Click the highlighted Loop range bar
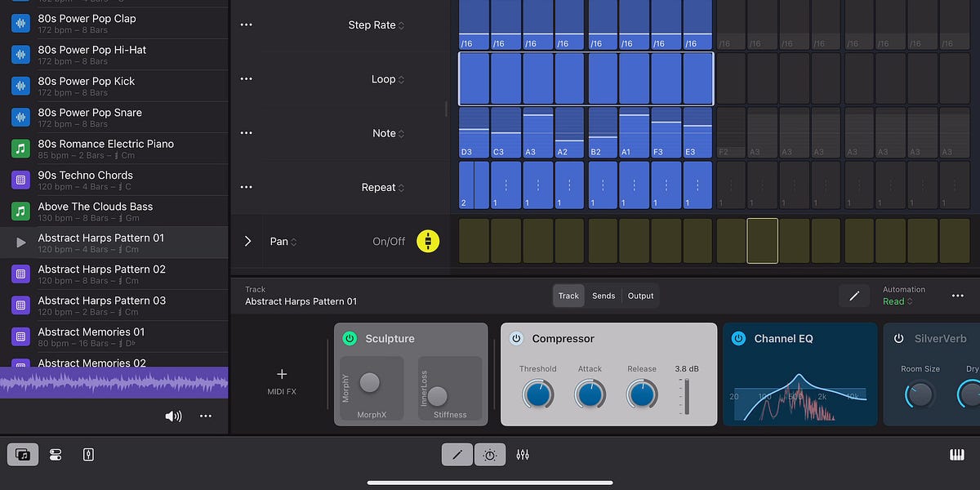This screenshot has width=980, height=490. (586, 79)
